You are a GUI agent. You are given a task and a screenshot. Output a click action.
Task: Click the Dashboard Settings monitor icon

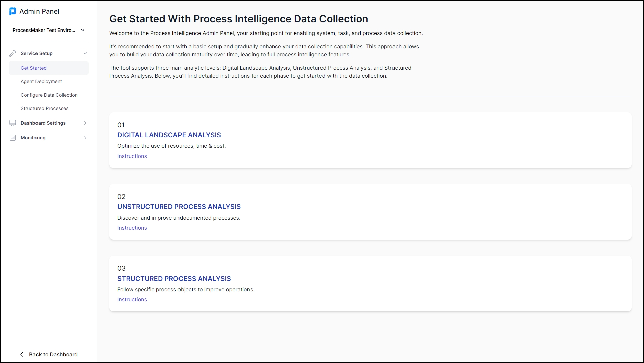pos(13,123)
